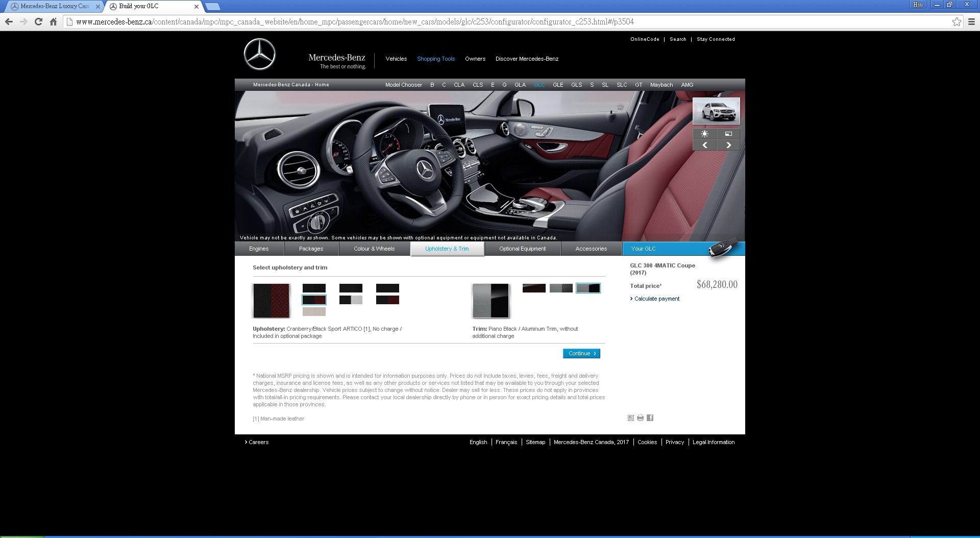980x538 pixels.
Task: Select the SLC model link
Action: [x=622, y=85]
